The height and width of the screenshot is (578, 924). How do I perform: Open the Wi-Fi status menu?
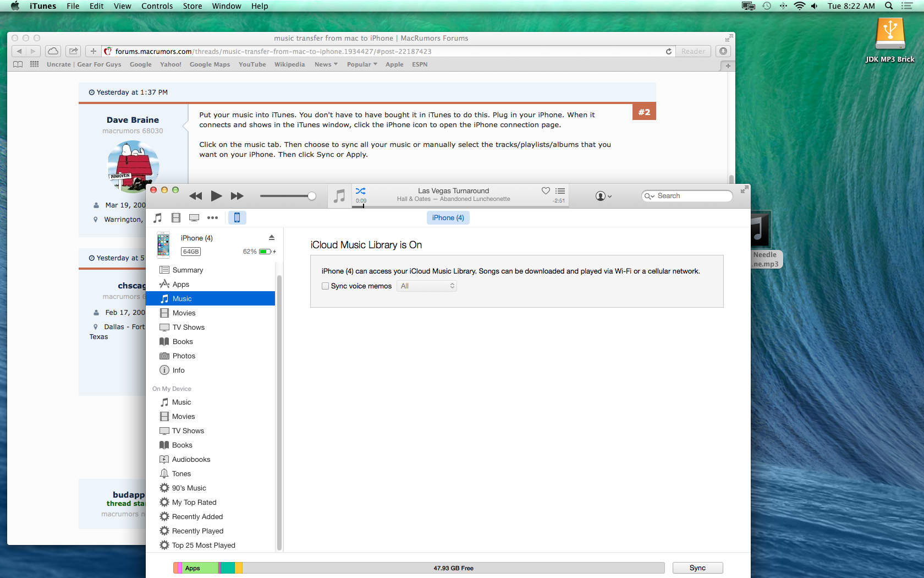800,6
